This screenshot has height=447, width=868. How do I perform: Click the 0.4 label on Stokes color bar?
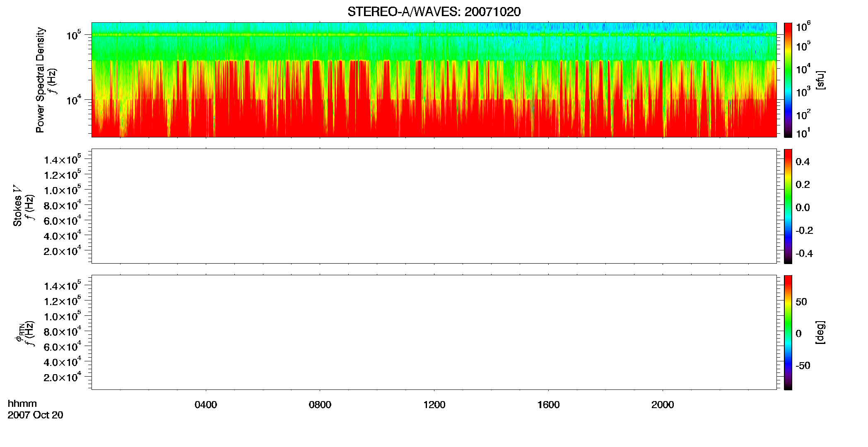click(x=803, y=162)
